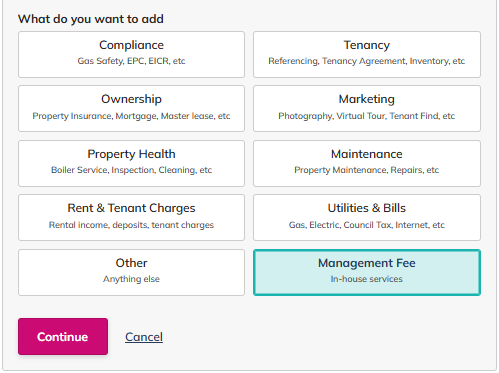Select the In-house services option

pos(367,272)
